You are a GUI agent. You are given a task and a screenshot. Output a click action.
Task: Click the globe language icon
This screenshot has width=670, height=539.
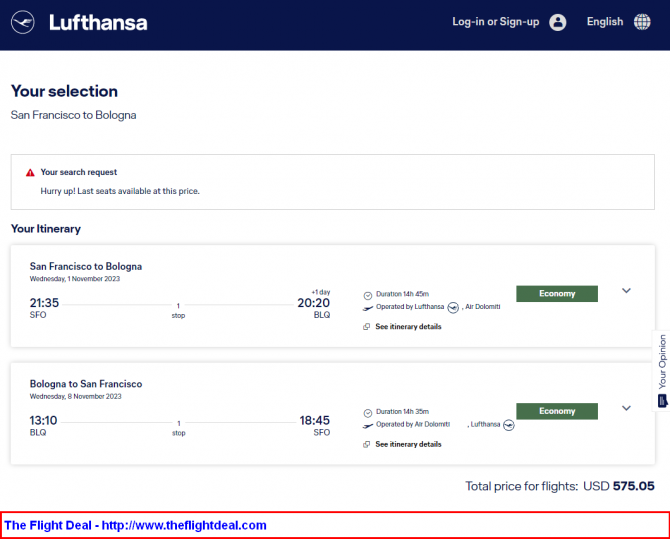[642, 22]
